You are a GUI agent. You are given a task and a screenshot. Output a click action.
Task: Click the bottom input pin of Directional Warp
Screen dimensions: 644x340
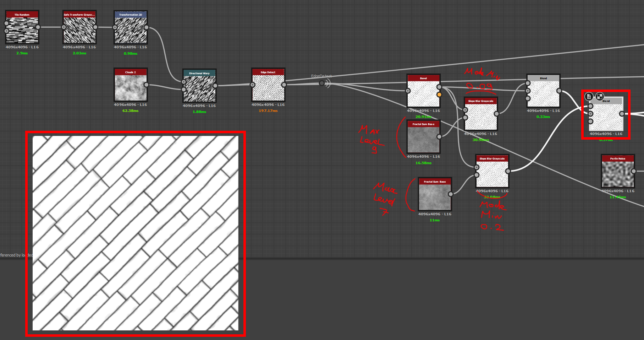(184, 89)
